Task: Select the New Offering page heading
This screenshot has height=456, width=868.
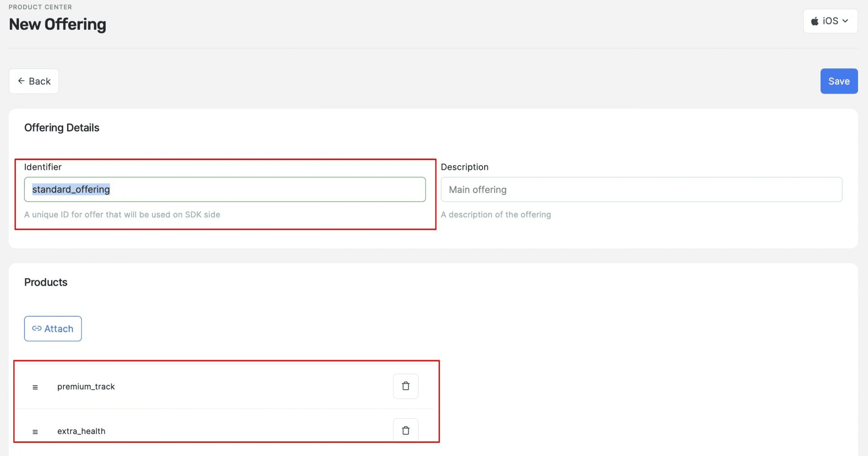Action: tap(57, 24)
